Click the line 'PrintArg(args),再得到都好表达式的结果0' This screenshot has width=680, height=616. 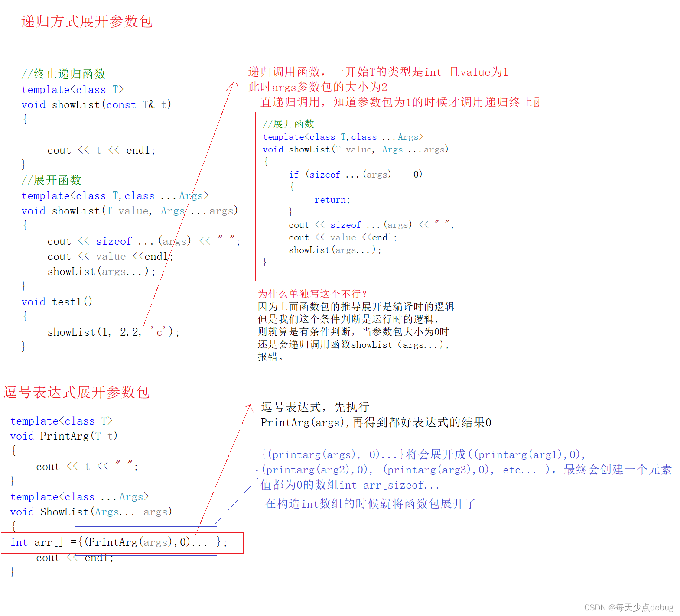pos(376,422)
